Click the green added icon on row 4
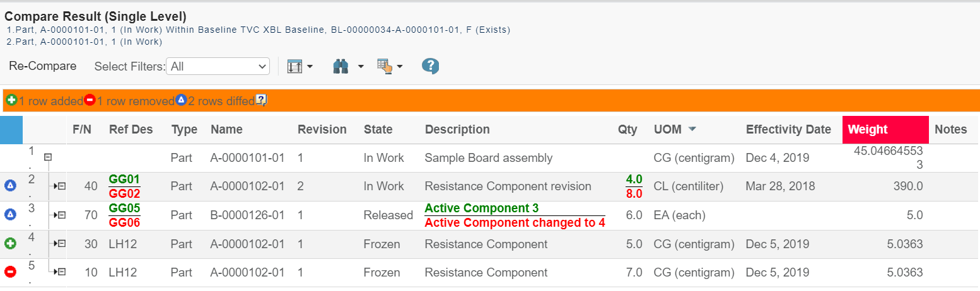 click(x=10, y=244)
